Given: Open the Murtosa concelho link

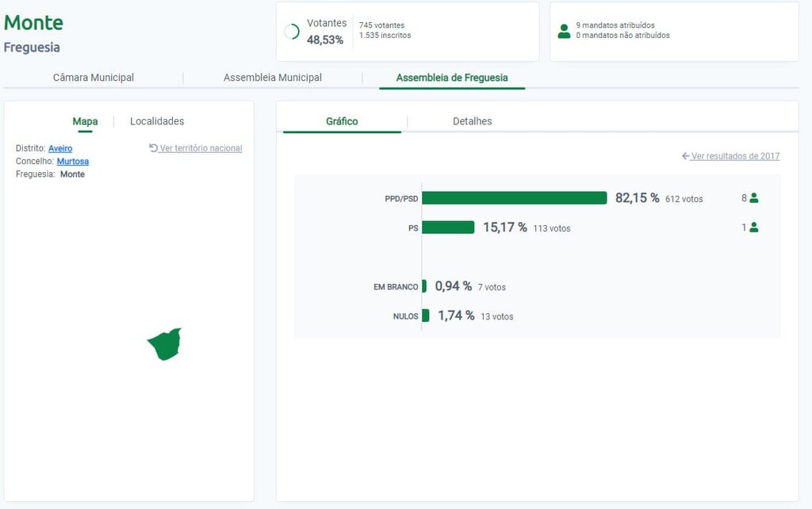Looking at the screenshot, I should click(73, 161).
